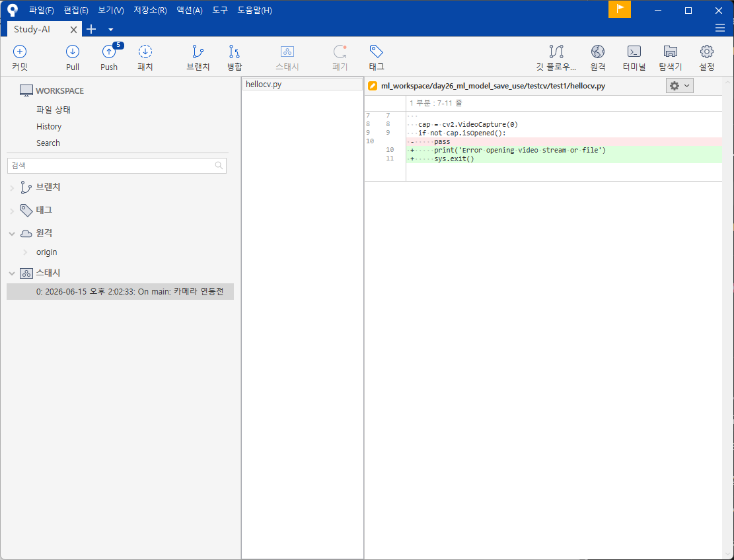Click the cap = cv2.VideoCapture(0) line

[564, 124]
